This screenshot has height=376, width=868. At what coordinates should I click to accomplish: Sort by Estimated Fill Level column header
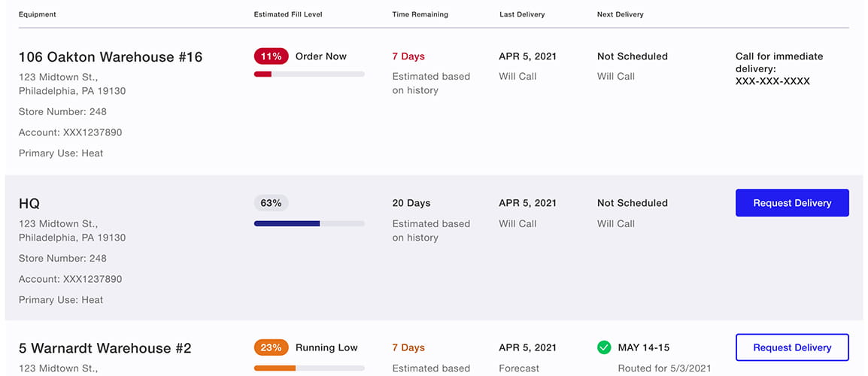point(288,14)
